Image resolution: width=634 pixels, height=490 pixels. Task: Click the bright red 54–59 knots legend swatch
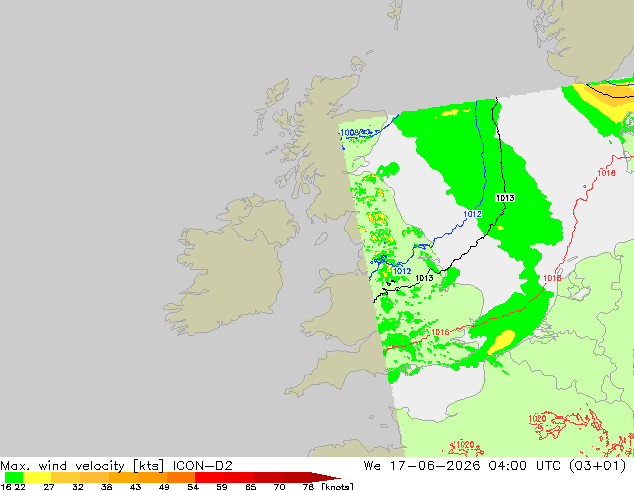pos(209,477)
